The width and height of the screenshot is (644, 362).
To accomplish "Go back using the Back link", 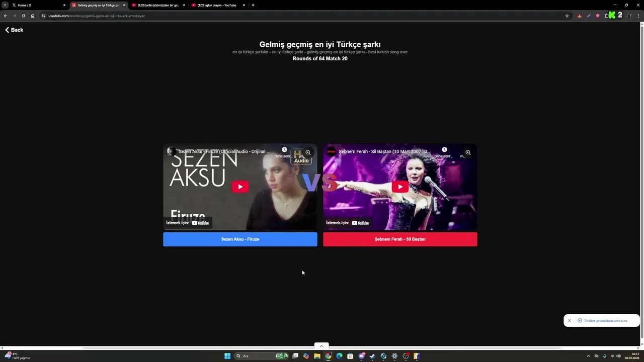I will click(14, 30).
